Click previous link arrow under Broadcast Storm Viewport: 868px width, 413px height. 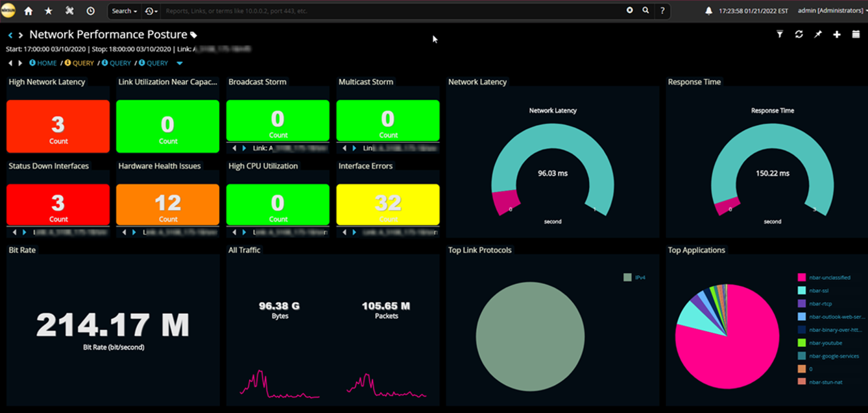point(235,148)
